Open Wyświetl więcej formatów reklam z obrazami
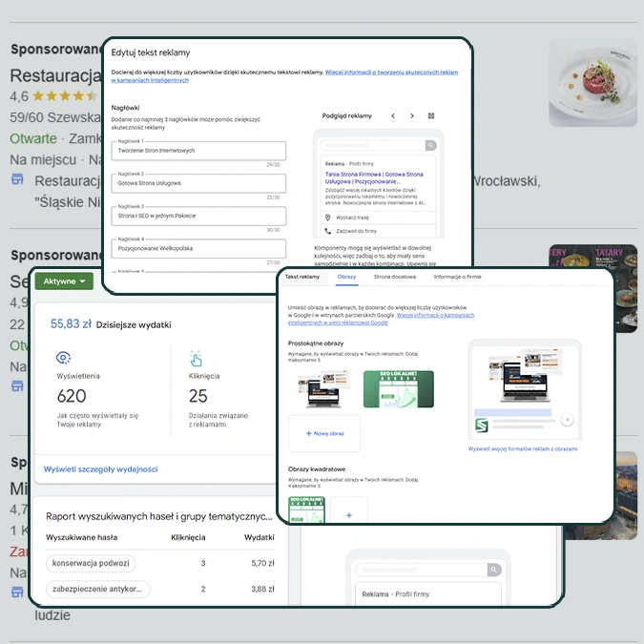The height and width of the screenshot is (644, 644). tap(523, 449)
